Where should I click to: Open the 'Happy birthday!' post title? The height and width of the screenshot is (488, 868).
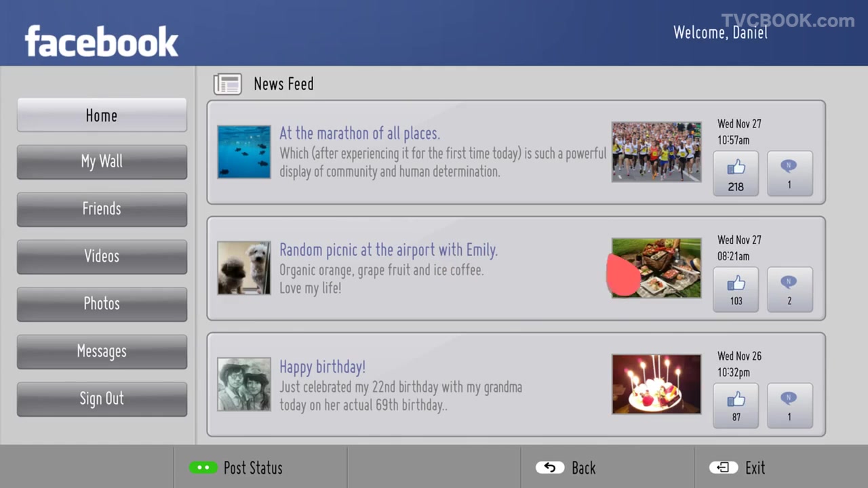pyautogui.click(x=323, y=367)
